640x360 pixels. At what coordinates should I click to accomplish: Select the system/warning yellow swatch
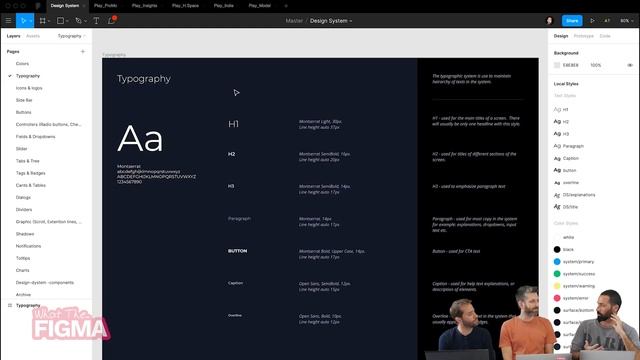point(557,286)
